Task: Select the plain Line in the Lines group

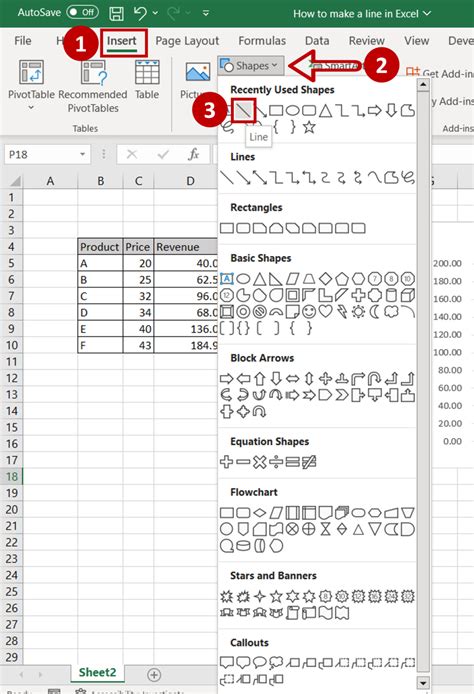Action: [227, 177]
